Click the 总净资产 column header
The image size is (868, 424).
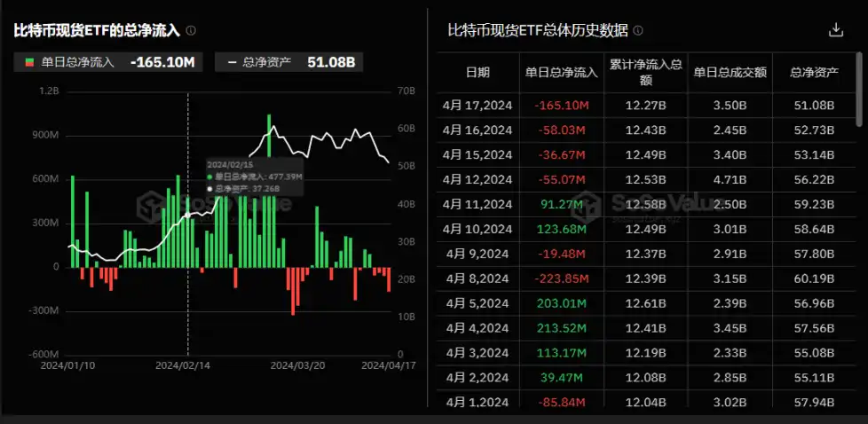click(814, 73)
